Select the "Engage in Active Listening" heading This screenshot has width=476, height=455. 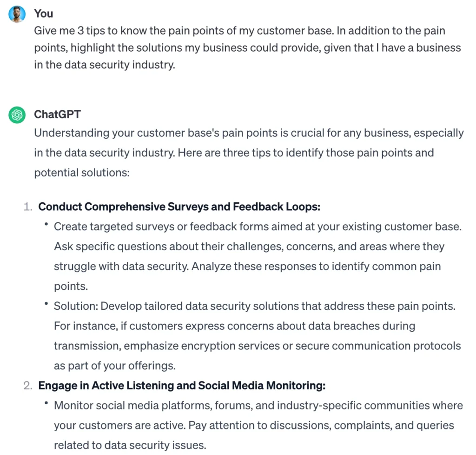point(182,385)
